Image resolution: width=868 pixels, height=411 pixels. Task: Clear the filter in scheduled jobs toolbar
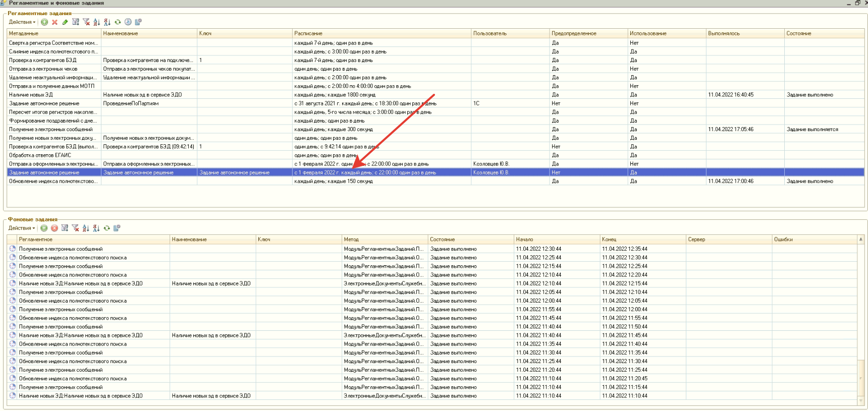(86, 22)
